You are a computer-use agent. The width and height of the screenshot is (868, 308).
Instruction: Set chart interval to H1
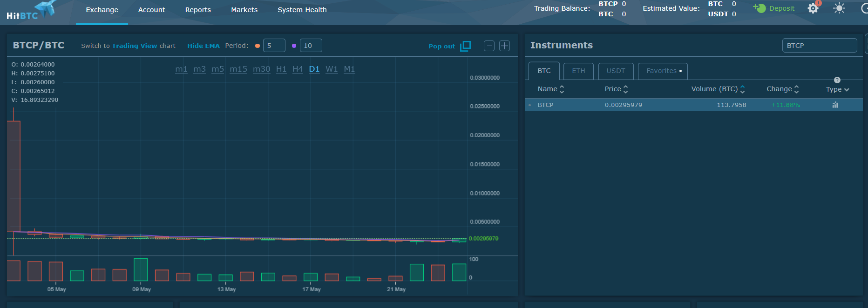(281, 69)
